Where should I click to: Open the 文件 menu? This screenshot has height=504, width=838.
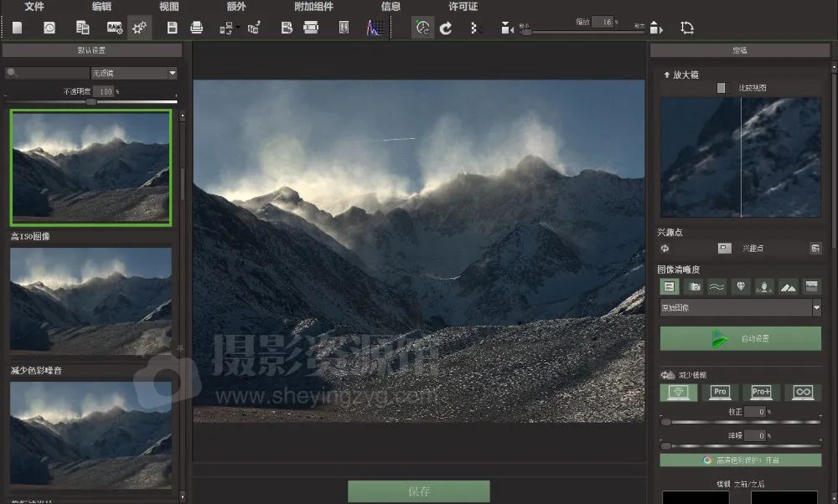tap(34, 7)
